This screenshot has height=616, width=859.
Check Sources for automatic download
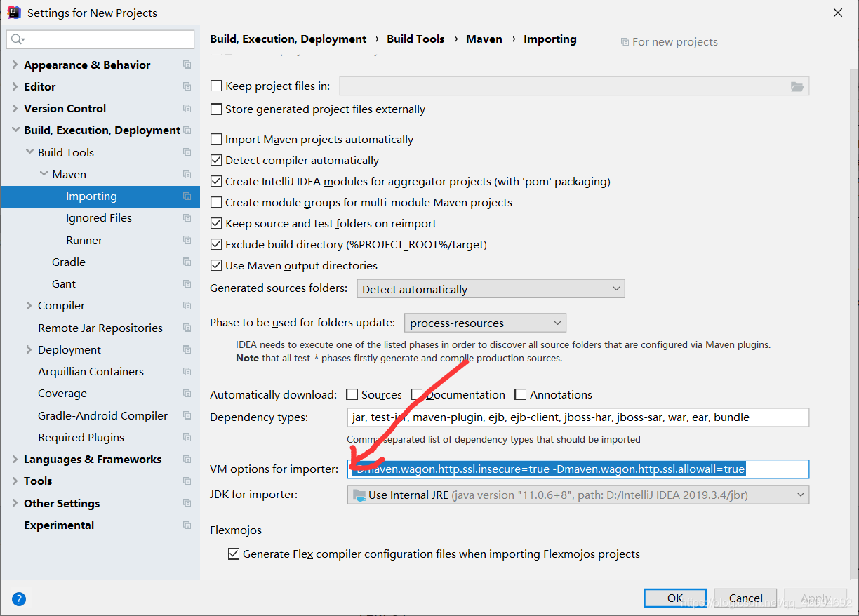[x=352, y=394]
